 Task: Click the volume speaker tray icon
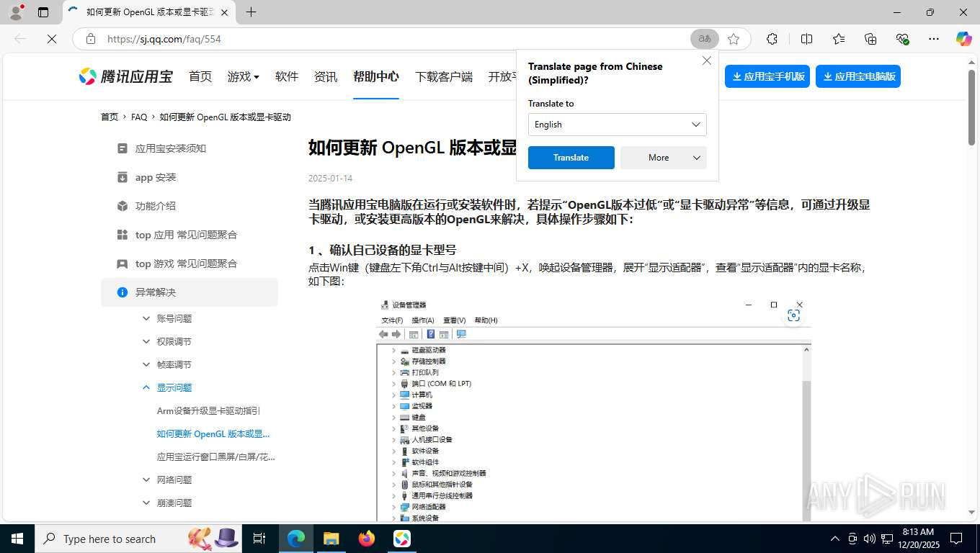click(869, 539)
